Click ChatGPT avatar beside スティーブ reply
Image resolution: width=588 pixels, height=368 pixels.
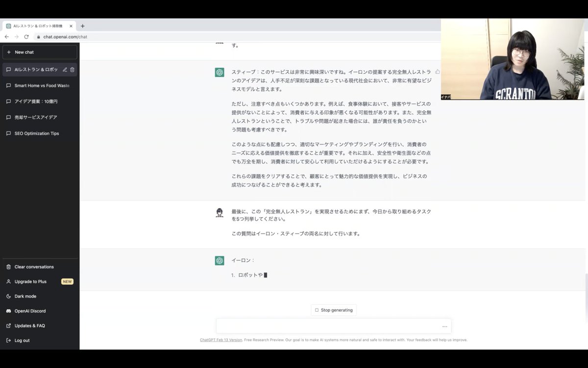(x=220, y=73)
